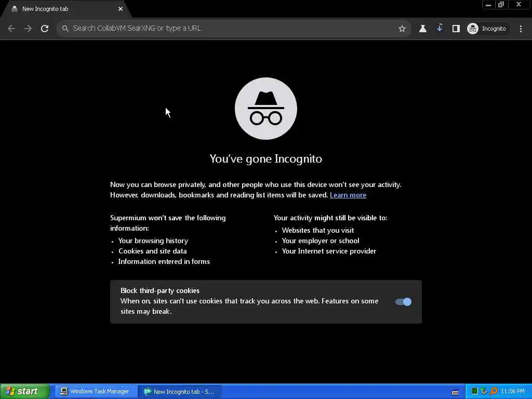Switch to Windows Task Manager taskbar item
532x399 pixels.
pyautogui.click(x=95, y=392)
